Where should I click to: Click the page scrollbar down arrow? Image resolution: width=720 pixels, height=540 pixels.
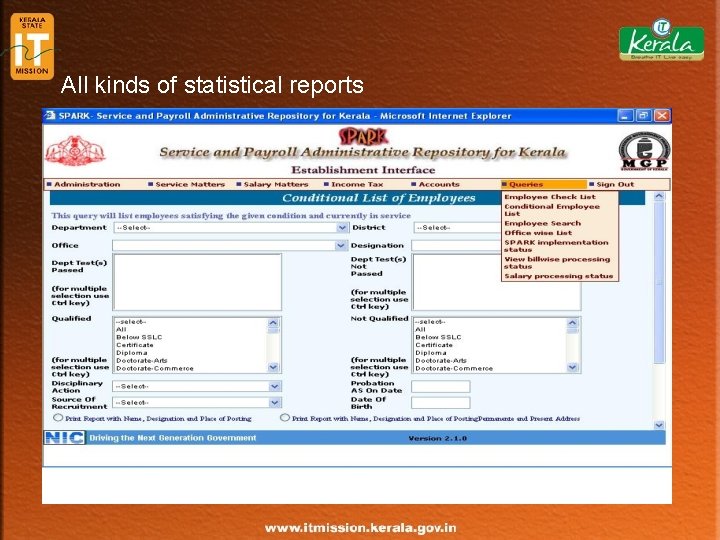click(659, 425)
